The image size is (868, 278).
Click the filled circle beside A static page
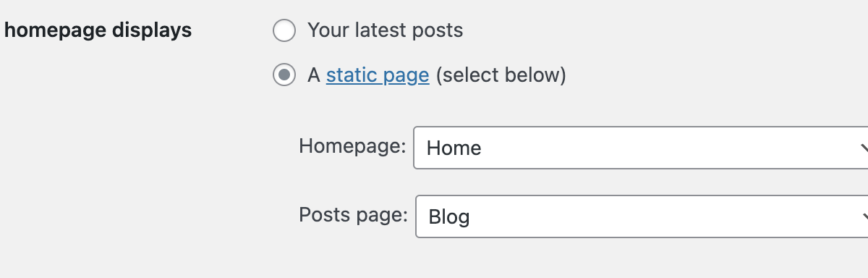click(x=284, y=75)
